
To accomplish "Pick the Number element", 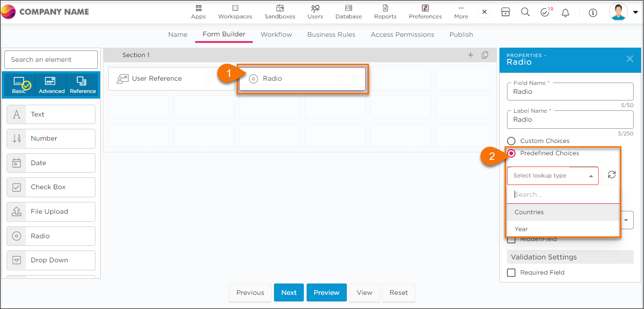I will point(51,139).
